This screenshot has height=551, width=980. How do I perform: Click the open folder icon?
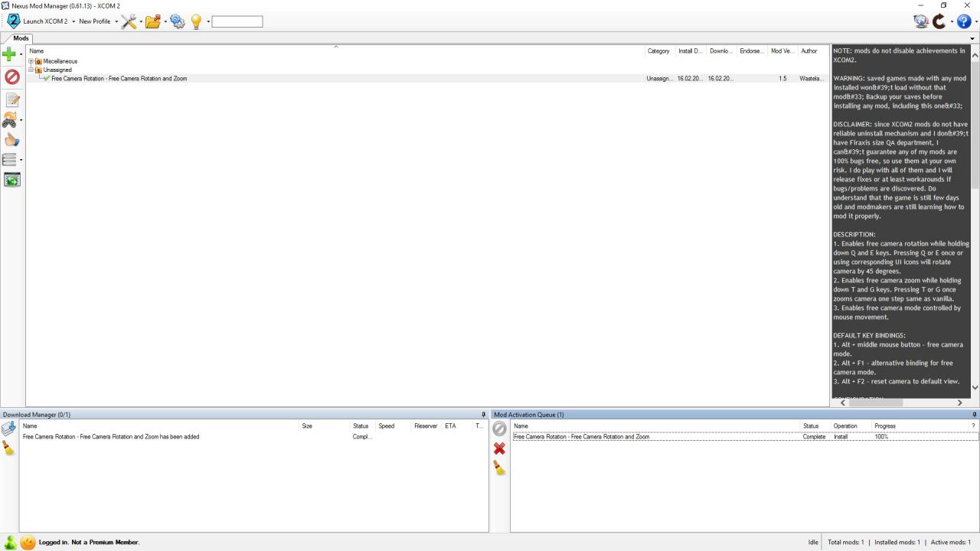(x=153, y=21)
